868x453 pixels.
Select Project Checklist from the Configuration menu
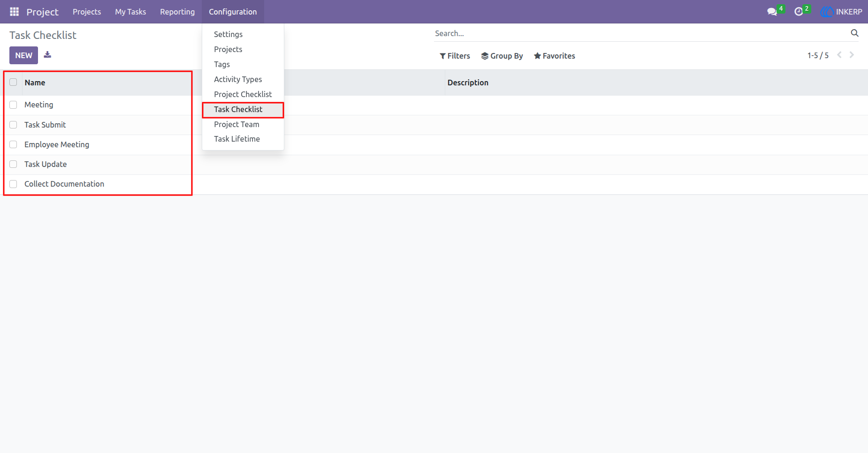coord(243,94)
